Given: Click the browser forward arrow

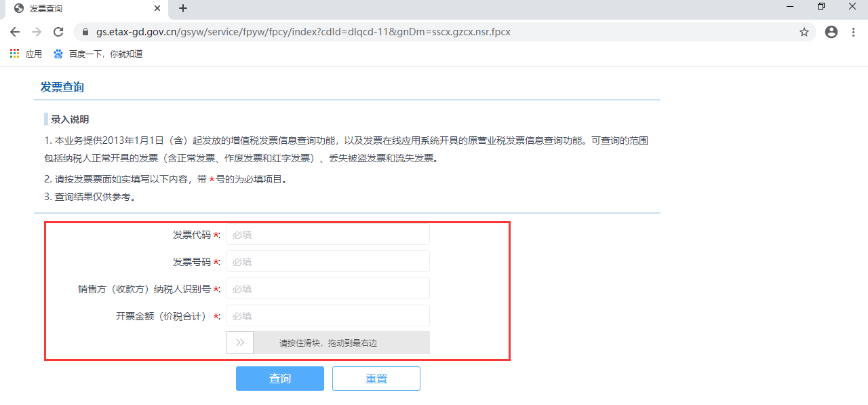Looking at the screenshot, I should click(x=37, y=32).
